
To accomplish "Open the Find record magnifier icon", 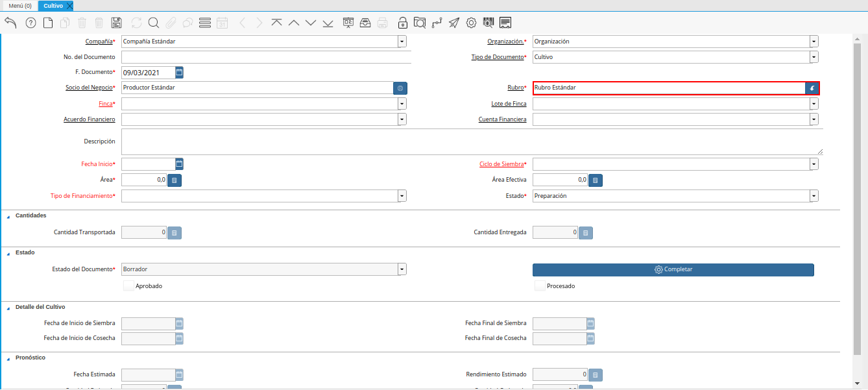I will (154, 23).
